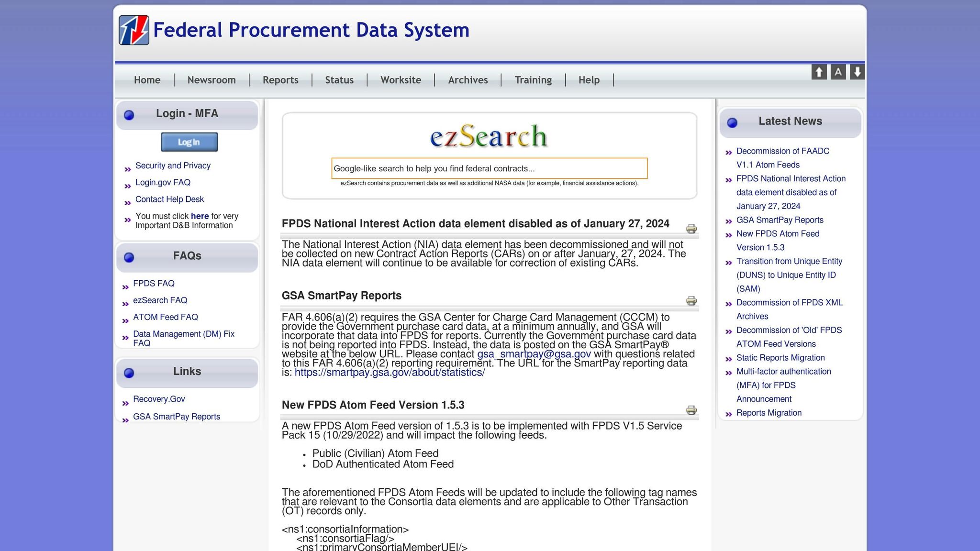Open Decommission of FPDS XML Archives news
980x551 pixels.
790,309
